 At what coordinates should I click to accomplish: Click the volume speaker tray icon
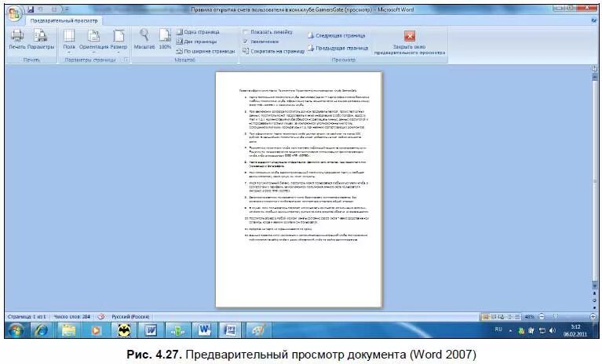552,330
